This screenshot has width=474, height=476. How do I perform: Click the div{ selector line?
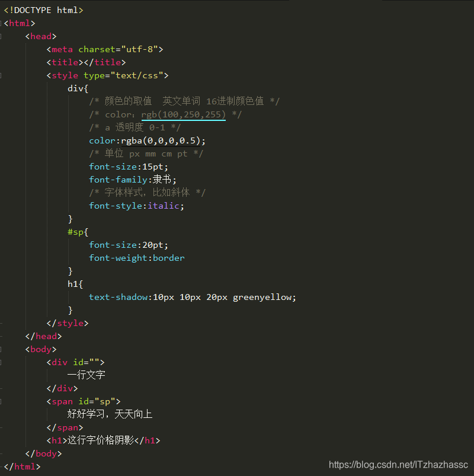click(78, 89)
